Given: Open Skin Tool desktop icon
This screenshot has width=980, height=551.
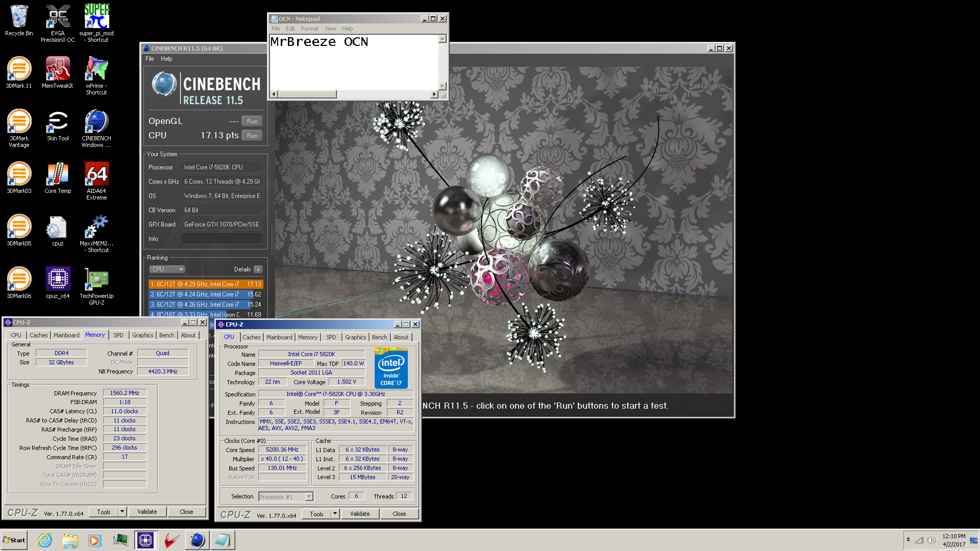Looking at the screenshot, I should (x=58, y=126).
